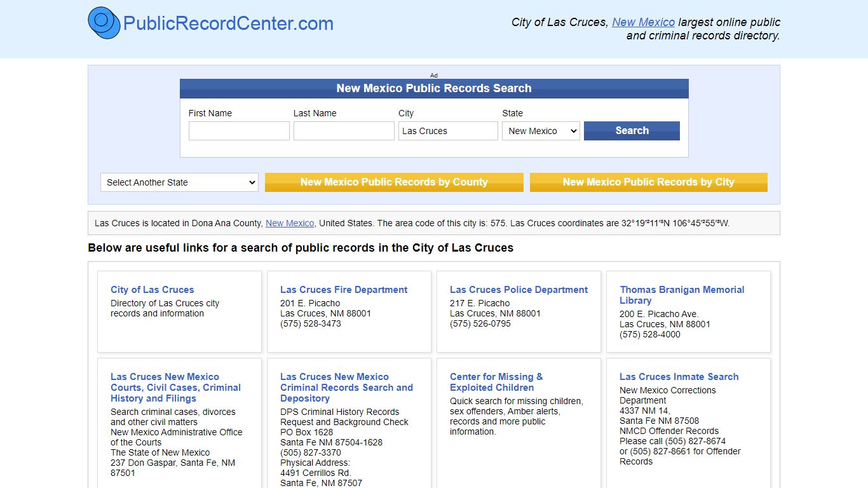Expand the Select Another State dropdown
868x488 pixels.
[x=179, y=182]
